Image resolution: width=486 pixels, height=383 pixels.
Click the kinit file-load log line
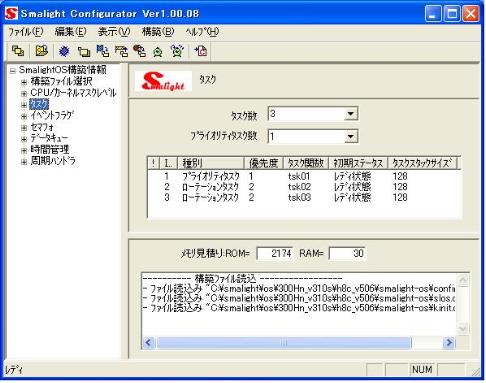point(299,308)
